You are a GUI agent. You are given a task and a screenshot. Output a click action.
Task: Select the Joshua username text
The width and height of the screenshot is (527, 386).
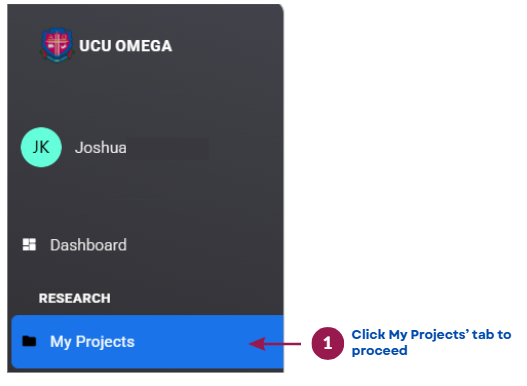tap(100, 148)
